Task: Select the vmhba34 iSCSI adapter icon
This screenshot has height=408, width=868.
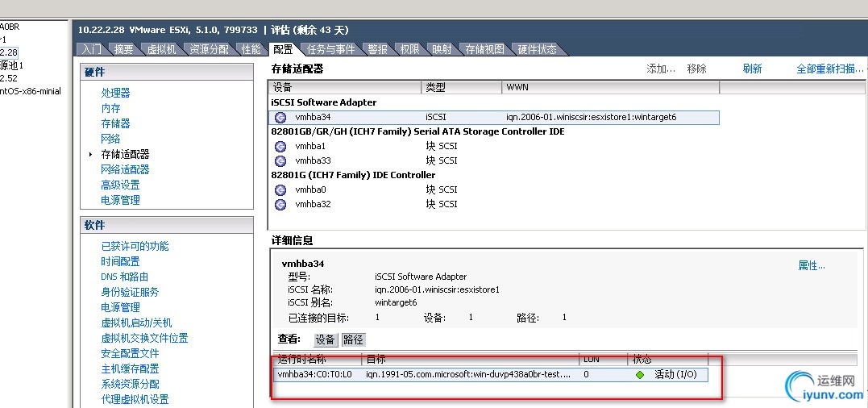Action: pyautogui.click(x=280, y=118)
